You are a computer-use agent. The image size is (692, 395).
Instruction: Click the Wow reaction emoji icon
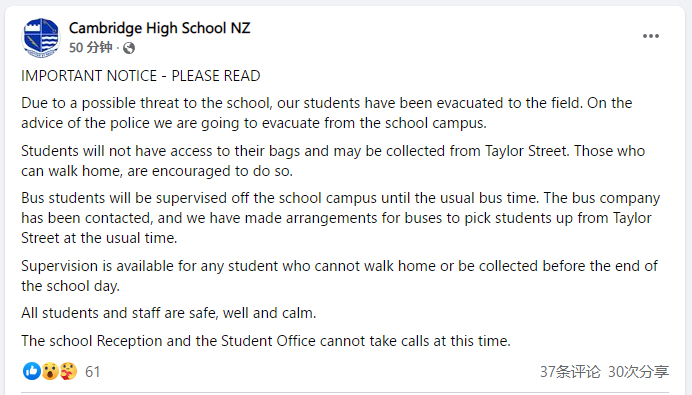50,371
